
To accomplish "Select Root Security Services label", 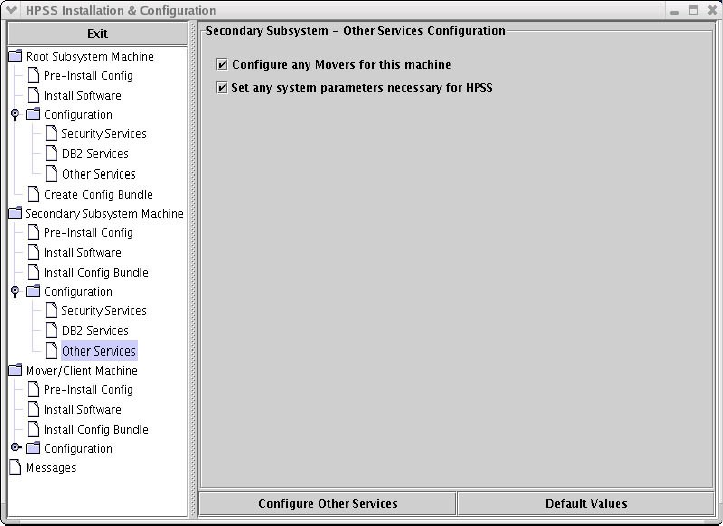I will (x=104, y=134).
